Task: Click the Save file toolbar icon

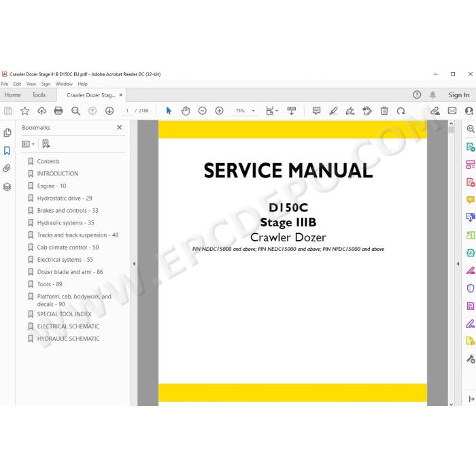Action: (8, 111)
